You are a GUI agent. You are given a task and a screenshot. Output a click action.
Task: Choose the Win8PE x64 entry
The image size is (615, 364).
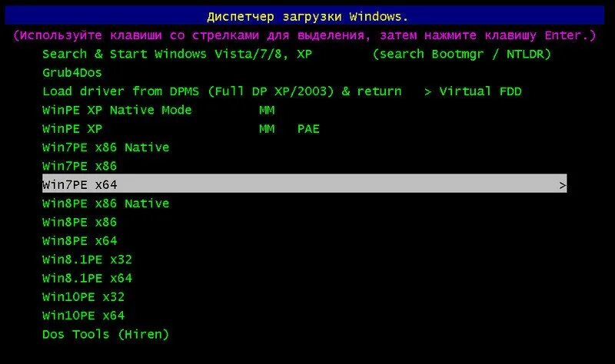pyautogui.click(x=80, y=241)
